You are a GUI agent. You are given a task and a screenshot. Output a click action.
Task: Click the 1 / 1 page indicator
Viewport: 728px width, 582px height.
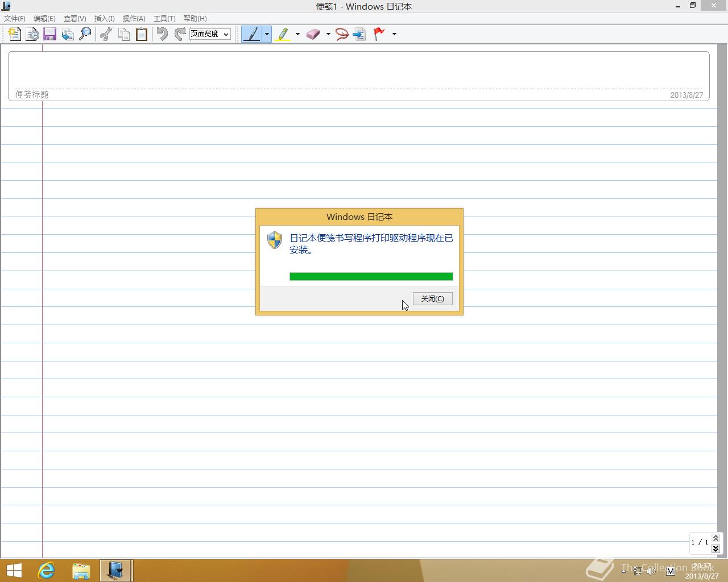(700, 542)
